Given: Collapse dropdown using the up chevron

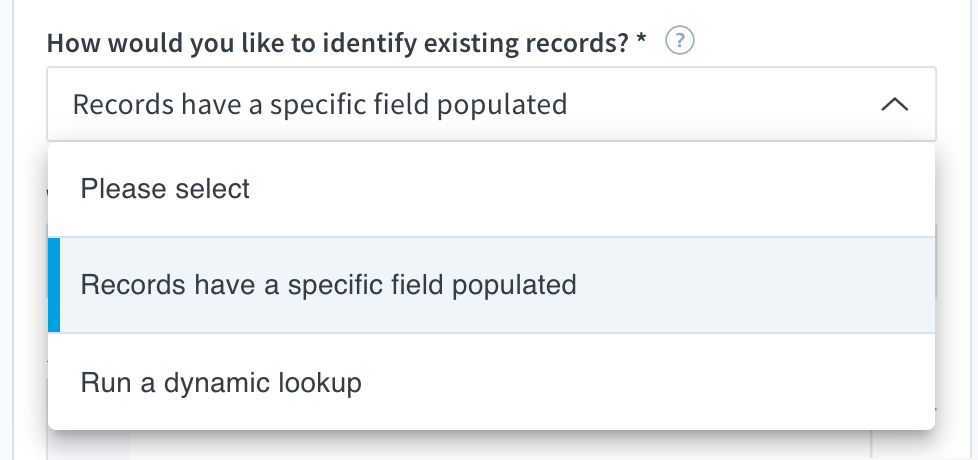Looking at the screenshot, I should 894,104.
